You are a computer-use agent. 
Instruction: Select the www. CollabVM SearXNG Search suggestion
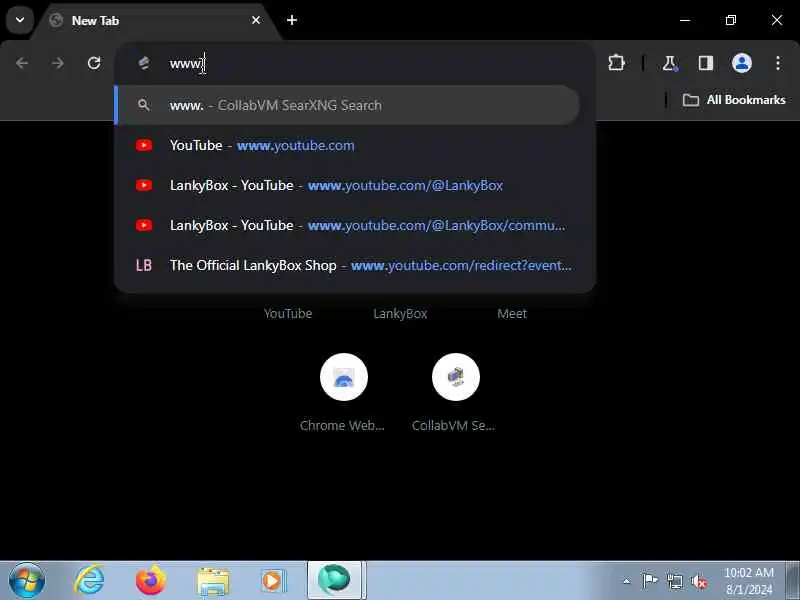point(348,105)
